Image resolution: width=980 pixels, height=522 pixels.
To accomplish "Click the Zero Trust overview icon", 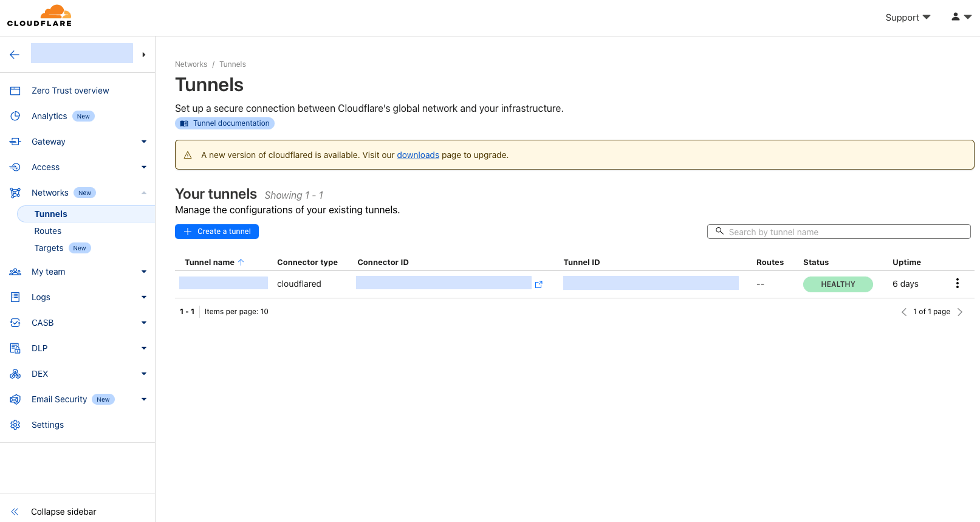I will [15, 91].
